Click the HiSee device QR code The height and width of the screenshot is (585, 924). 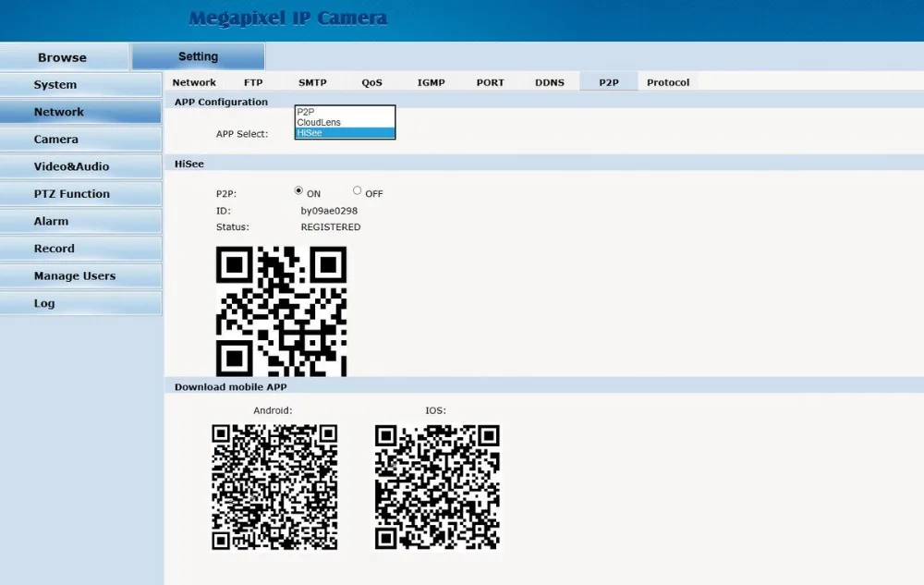[x=281, y=311]
